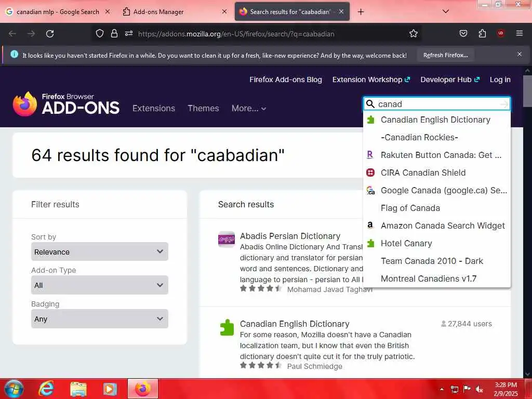
Task: Open the tracking protection shield icon
Action: [99, 34]
